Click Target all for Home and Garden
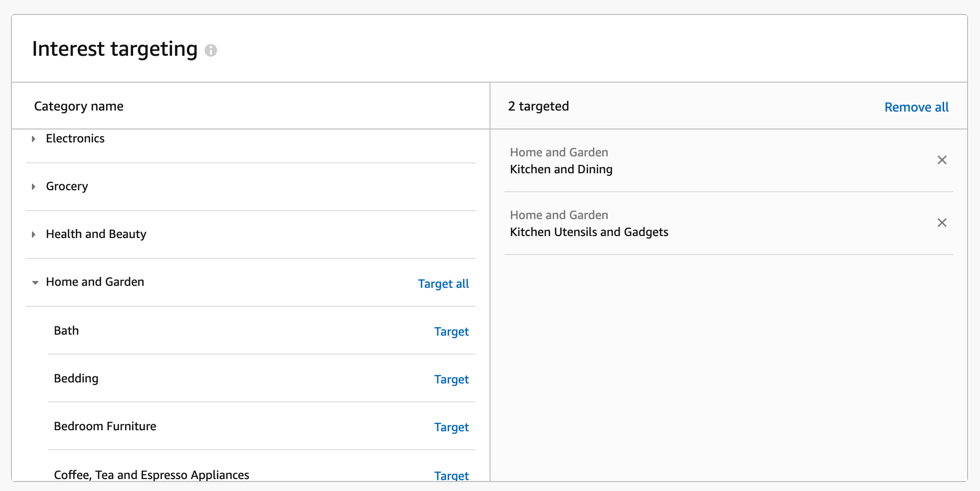 pyautogui.click(x=443, y=284)
